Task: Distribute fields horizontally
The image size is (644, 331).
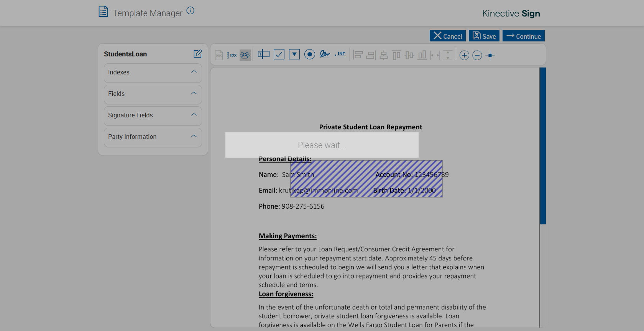Action: 435,55
